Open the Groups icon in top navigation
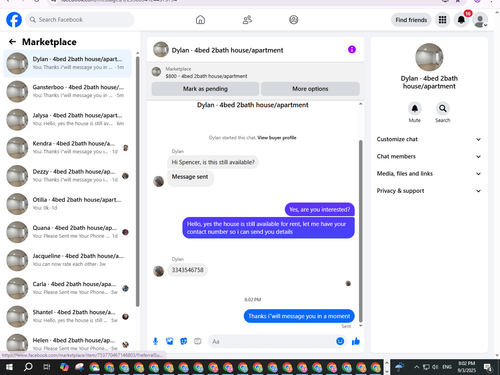Viewport: 500px width, 375px height. [294, 20]
